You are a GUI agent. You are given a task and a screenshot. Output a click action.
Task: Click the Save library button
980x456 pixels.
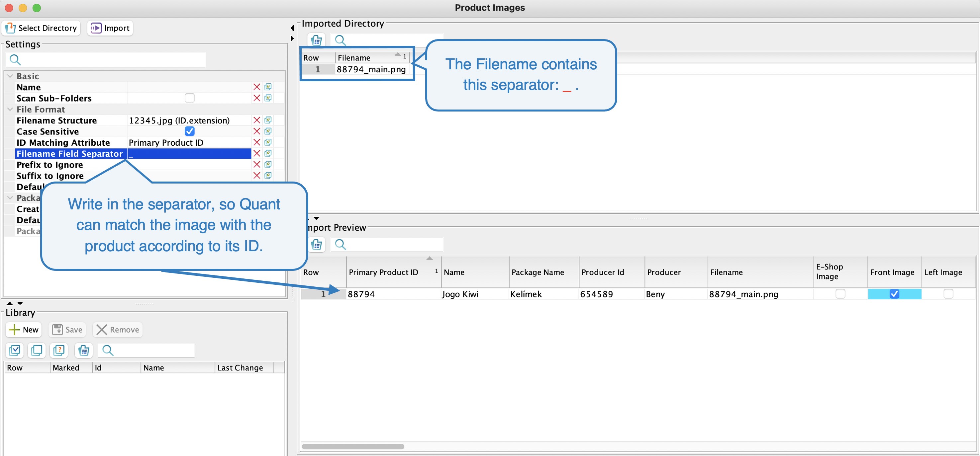click(67, 330)
